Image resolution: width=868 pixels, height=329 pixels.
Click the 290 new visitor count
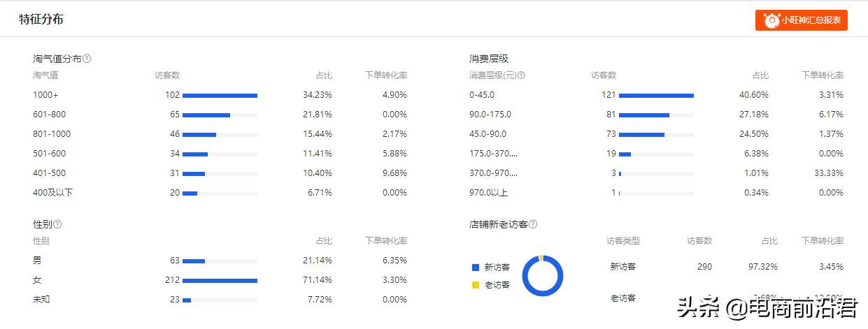pos(705,267)
